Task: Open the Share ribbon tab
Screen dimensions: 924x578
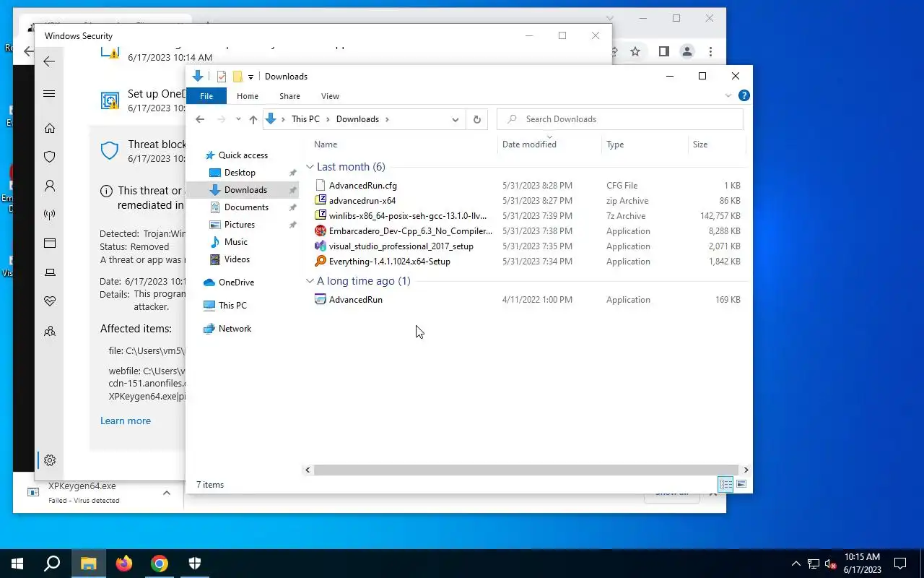Action: click(289, 96)
